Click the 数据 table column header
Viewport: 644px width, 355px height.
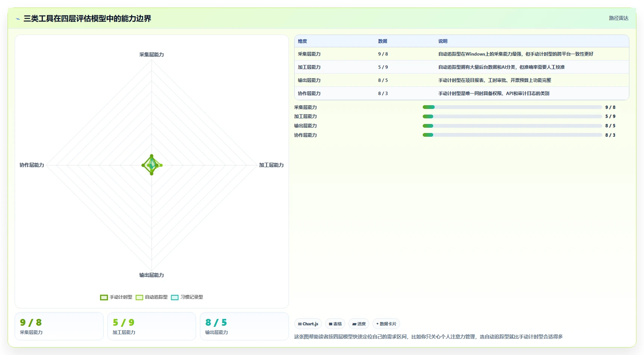click(x=382, y=41)
